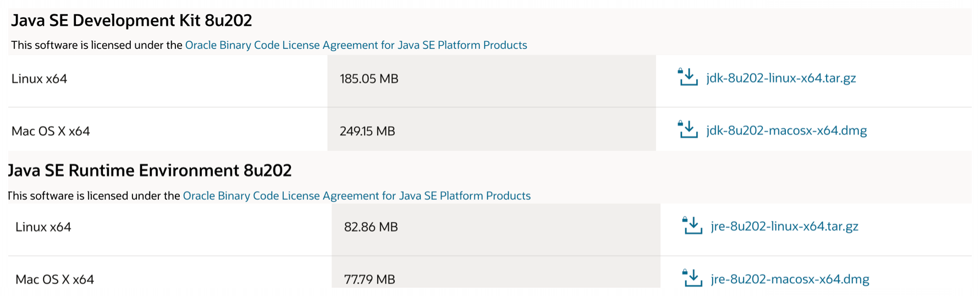Viewport: 980px width, 296px height.
Task: Open Oracle license link under Runtime Environment heading
Action: [x=356, y=196]
